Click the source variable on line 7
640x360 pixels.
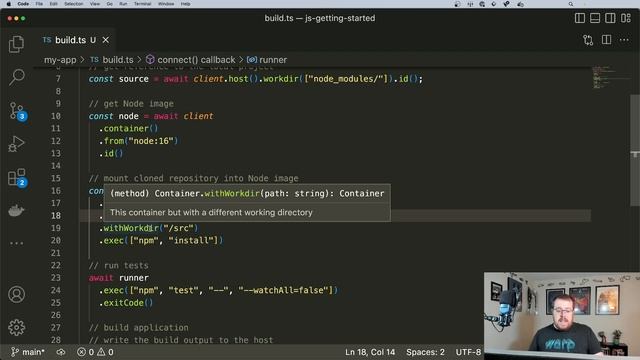[x=133, y=79]
